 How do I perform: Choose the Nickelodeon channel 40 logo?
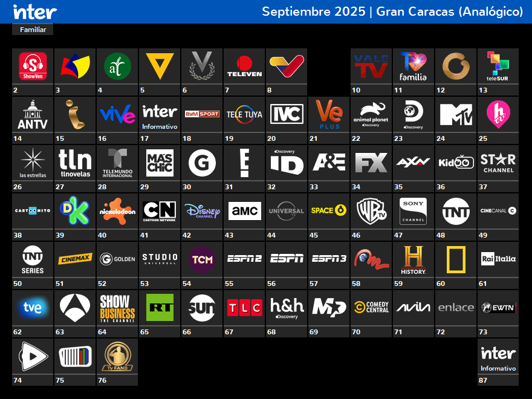tap(117, 211)
